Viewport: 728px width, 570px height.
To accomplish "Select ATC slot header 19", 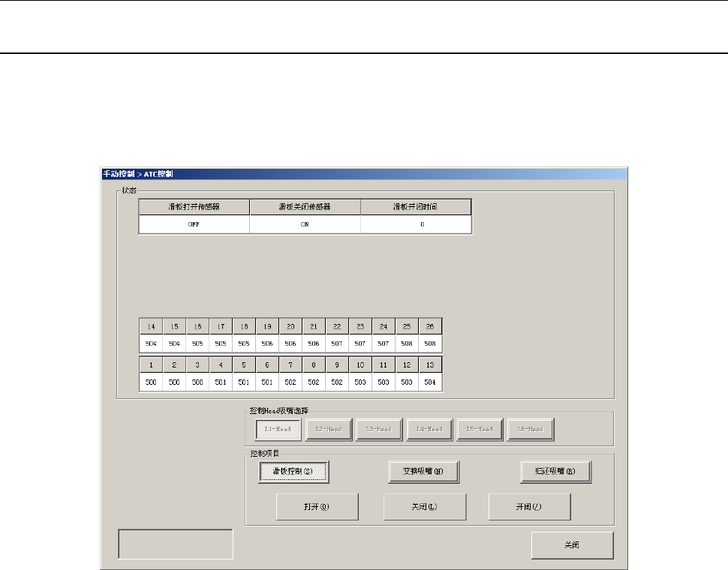I will click(x=267, y=326).
